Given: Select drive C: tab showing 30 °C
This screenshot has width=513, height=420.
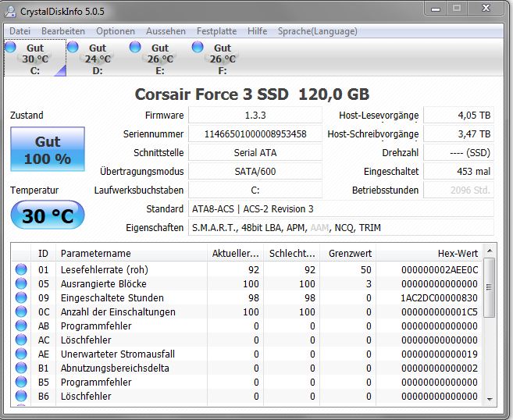Looking at the screenshot, I should 35,58.
